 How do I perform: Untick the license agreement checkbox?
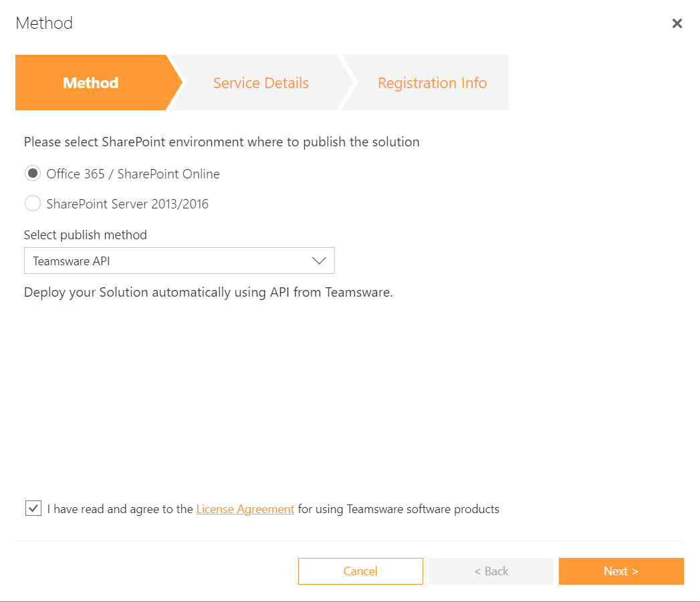pos(33,508)
